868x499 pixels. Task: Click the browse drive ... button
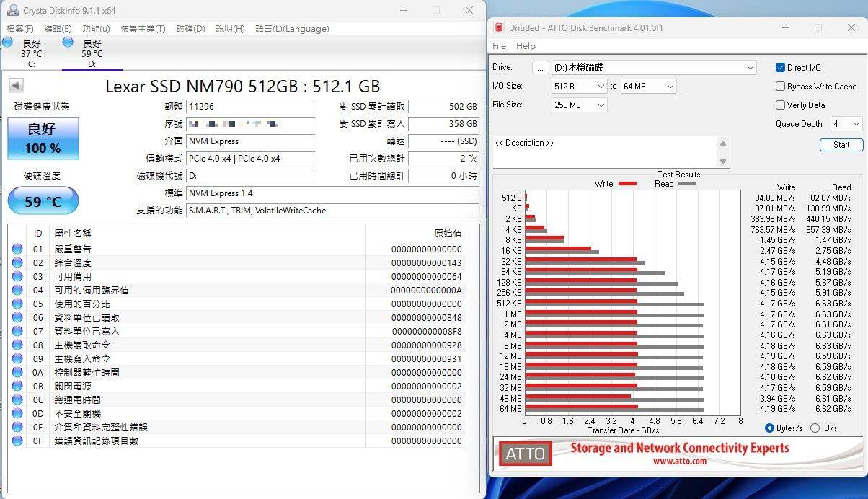point(541,68)
